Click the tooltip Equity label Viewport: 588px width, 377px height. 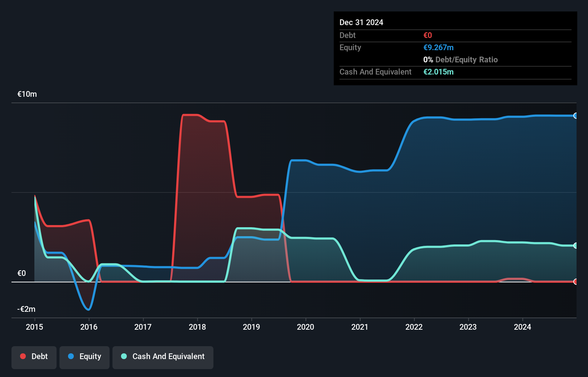click(350, 48)
